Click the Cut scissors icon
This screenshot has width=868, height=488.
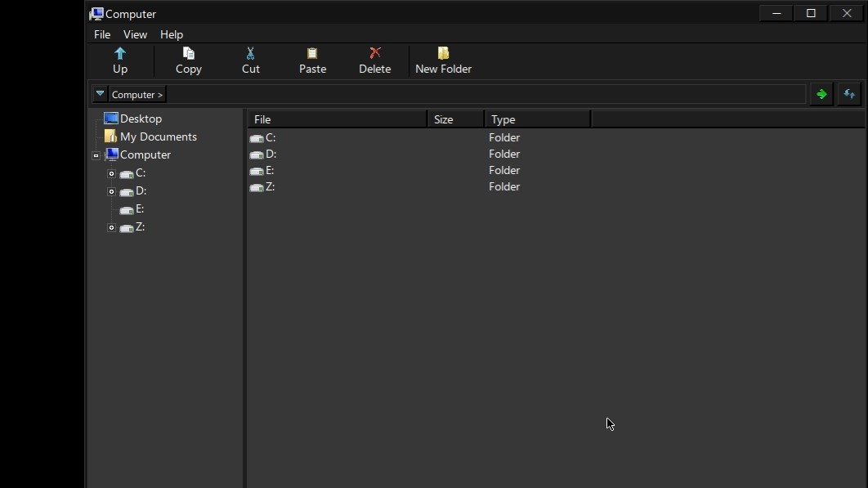tap(250, 54)
